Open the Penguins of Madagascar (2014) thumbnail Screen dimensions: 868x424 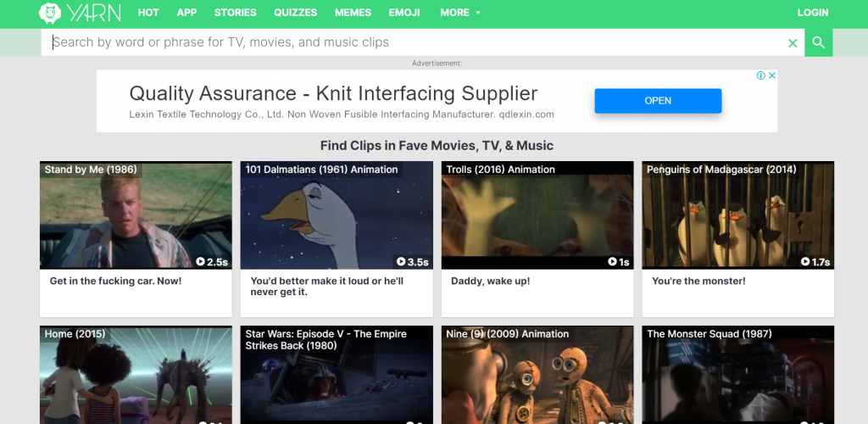click(738, 215)
